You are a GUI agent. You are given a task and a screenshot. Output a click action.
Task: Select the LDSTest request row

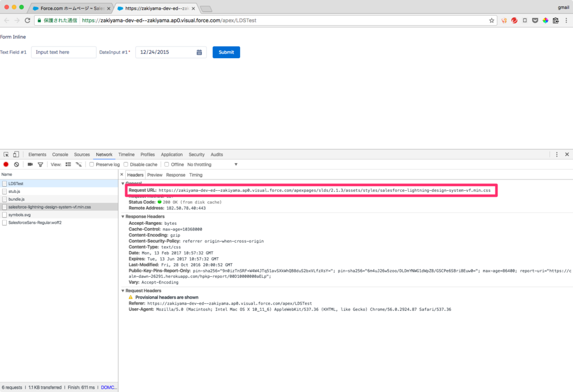(x=59, y=183)
